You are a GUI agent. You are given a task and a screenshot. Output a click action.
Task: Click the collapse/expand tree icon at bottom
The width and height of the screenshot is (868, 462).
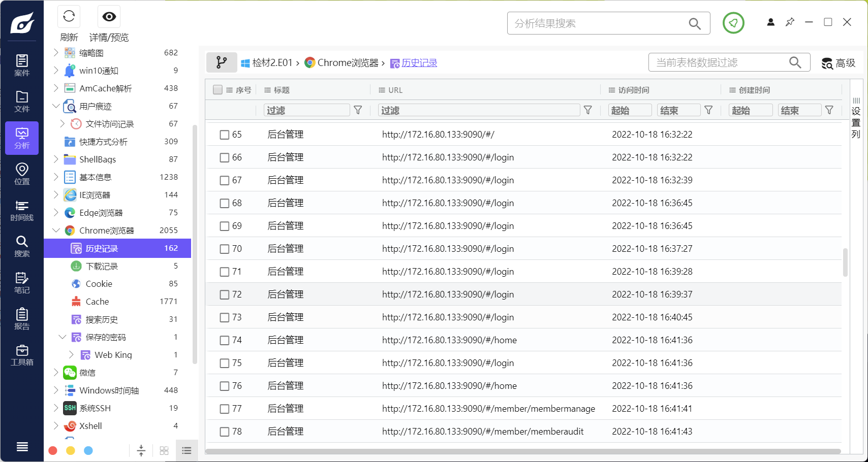[x=141, y=451]
